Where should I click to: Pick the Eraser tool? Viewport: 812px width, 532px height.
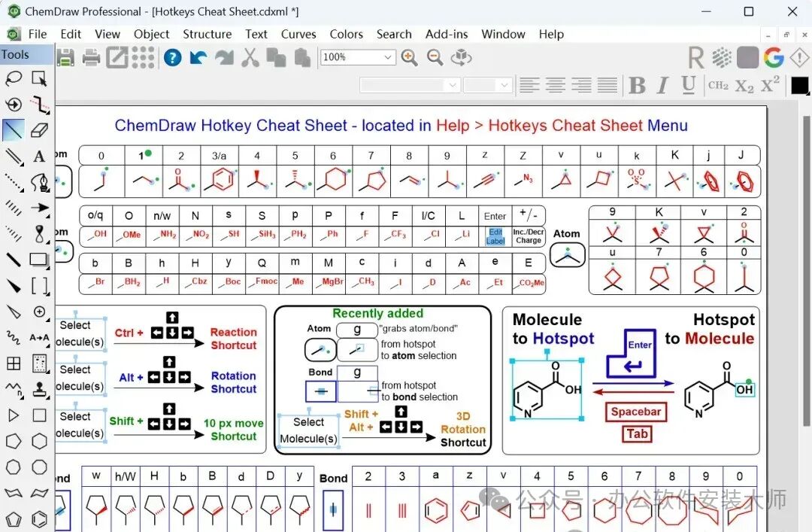39,130
